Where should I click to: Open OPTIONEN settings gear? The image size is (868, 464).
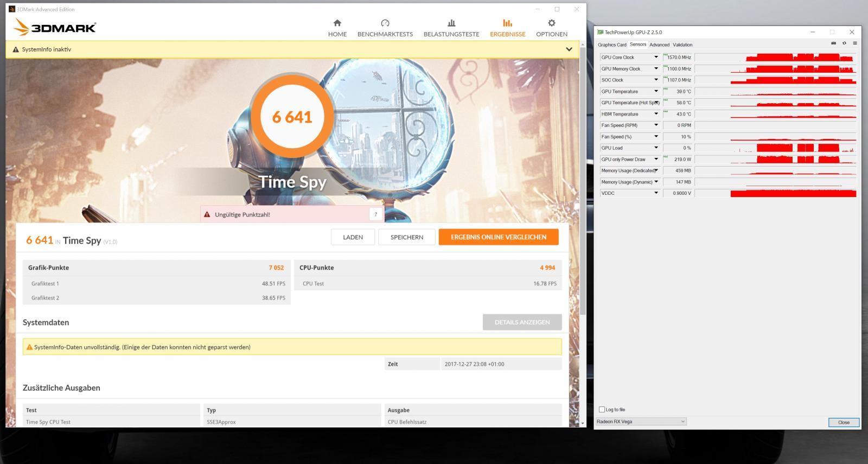pos(552,28)
